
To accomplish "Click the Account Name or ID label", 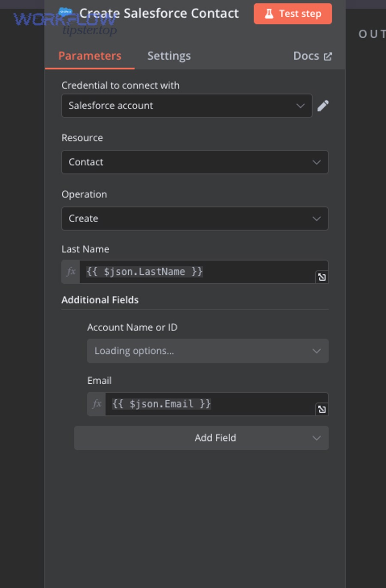I will pyautogui.click(x=132, y=327).
